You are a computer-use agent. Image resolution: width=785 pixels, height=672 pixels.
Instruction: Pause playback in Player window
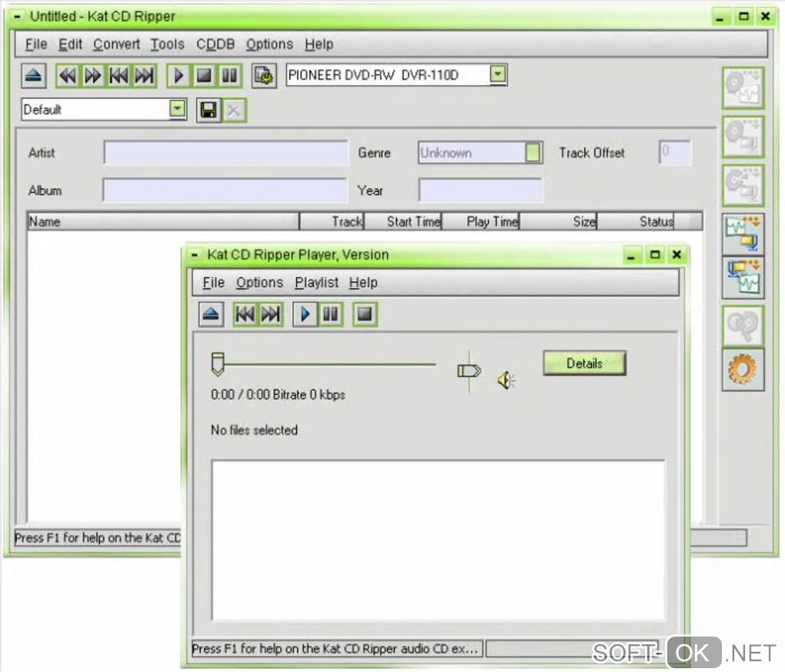[331, 315]
